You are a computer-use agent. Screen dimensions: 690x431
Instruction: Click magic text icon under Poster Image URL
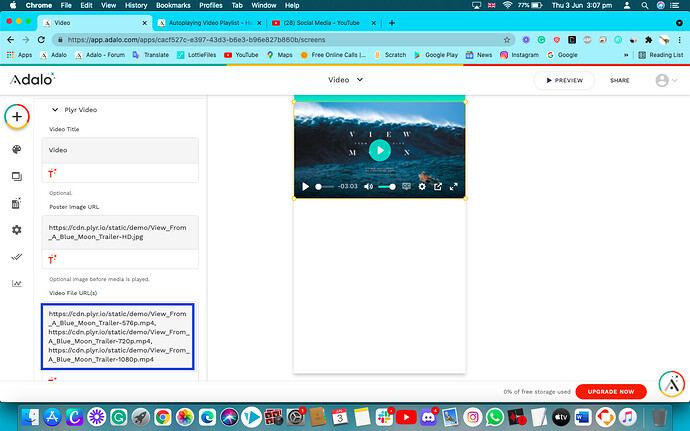click(52, 260)
